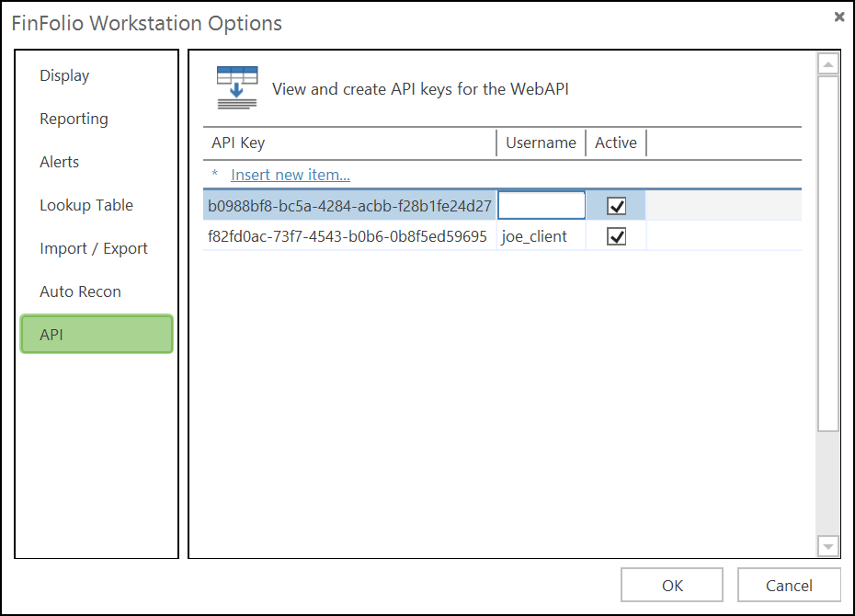
Task: Click the empty Username input field
Action: click(541, 205)
